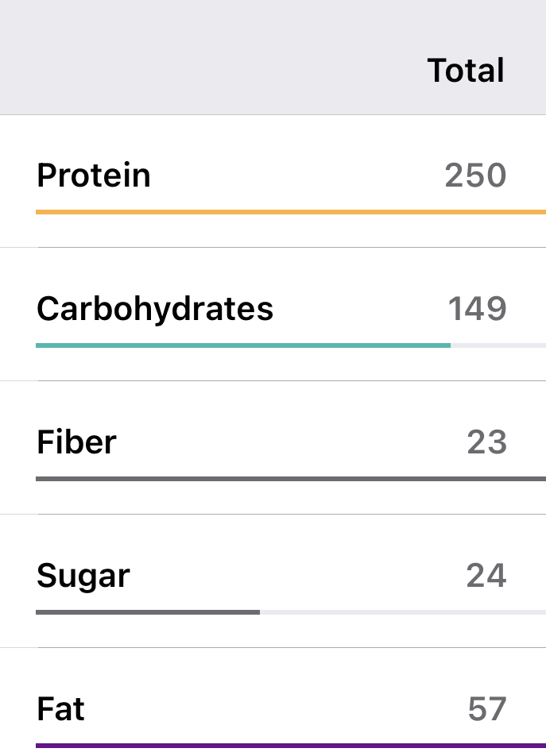Click the filled gray Sugar progress segment

[148, 612]
